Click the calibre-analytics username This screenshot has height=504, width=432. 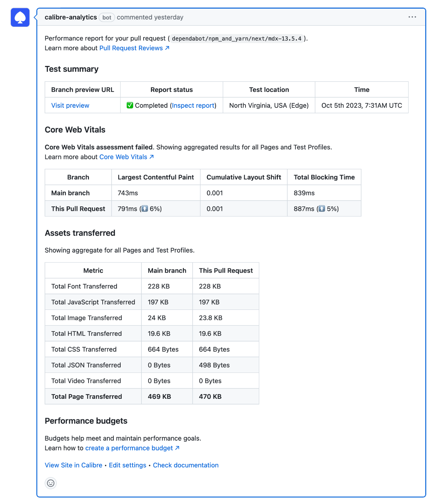[71, 17]
